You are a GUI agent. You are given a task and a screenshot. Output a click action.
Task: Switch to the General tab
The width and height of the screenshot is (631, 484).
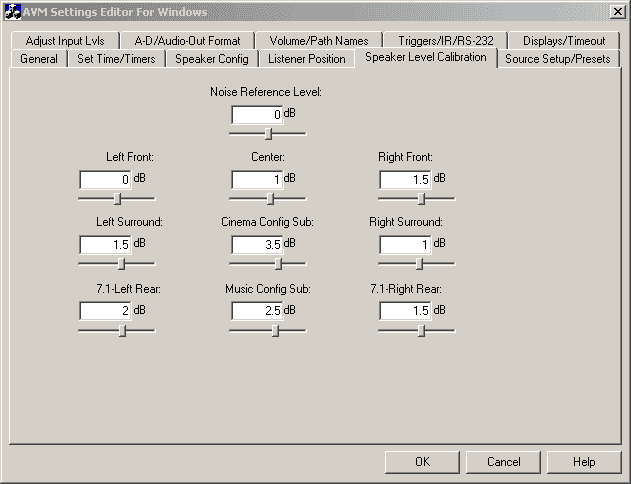point(39,59)
